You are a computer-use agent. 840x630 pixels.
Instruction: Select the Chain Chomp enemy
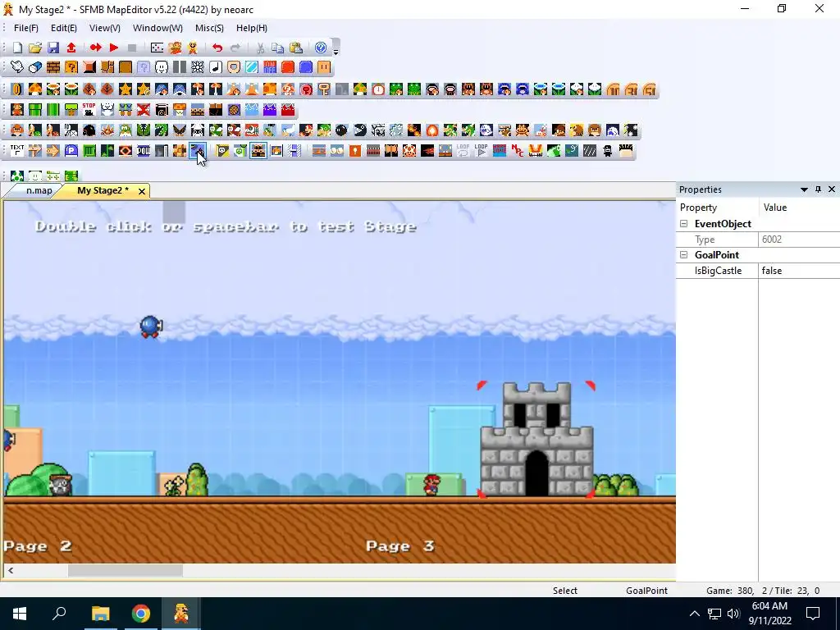360,130
